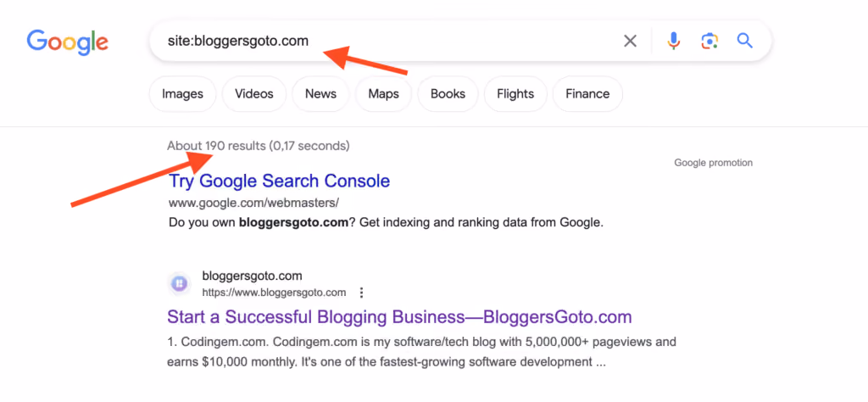Click the bloggersgoto.com site name above result
The height and width of the screenshot is (402, 868).
(253, 276)
